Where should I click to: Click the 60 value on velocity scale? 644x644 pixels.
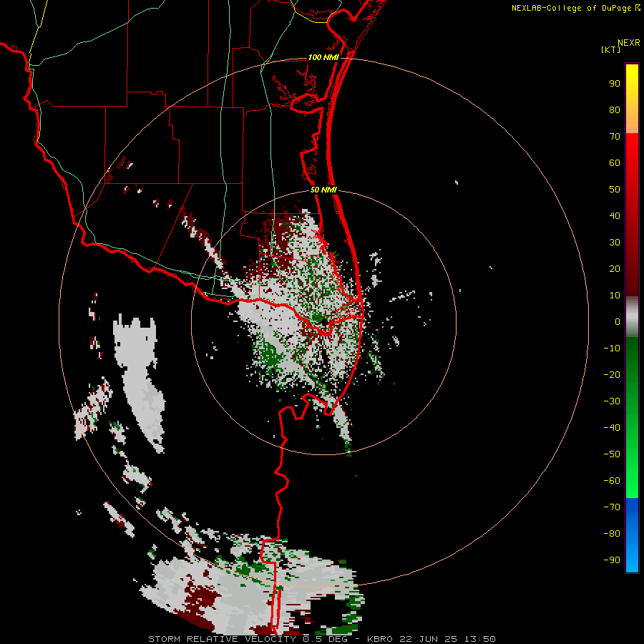point(615,163)
